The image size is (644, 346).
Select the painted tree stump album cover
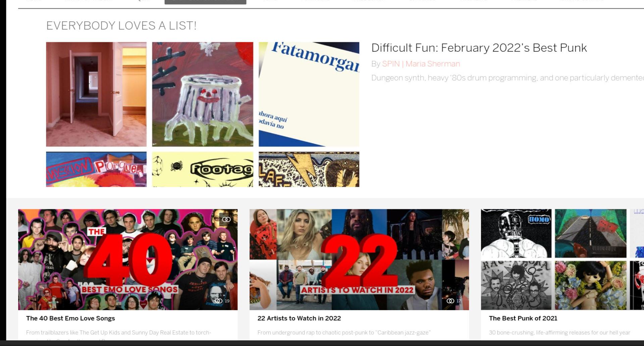point(203,94)
